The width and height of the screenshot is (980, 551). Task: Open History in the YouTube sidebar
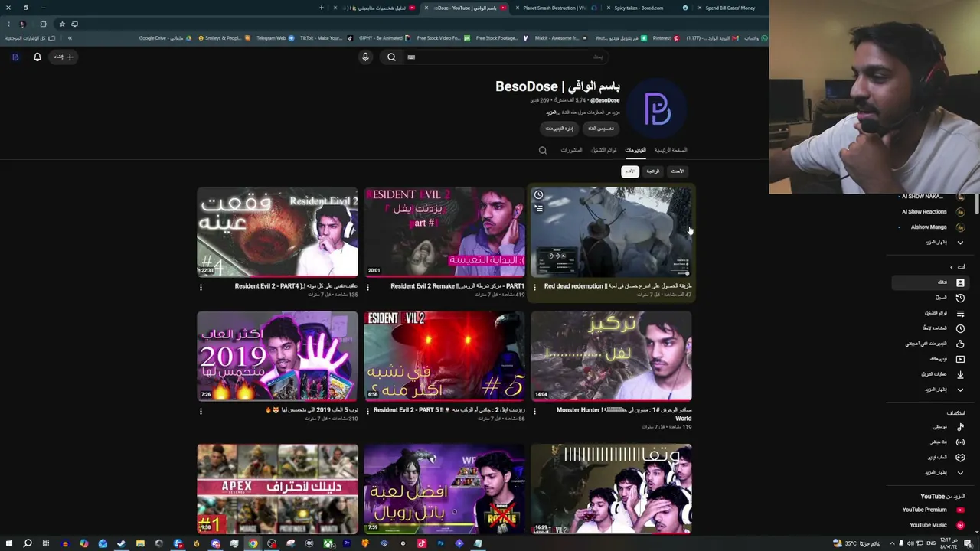[x=931, y=298]
